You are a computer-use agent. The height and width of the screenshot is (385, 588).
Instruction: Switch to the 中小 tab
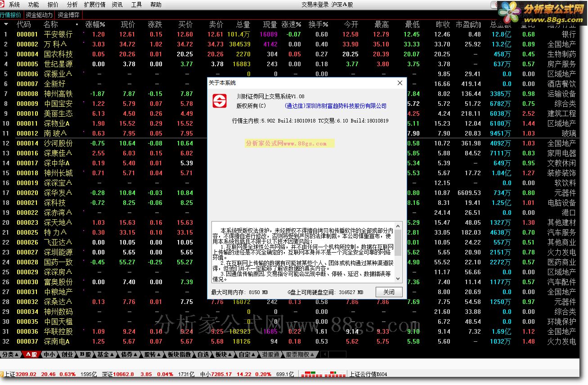click(49, 354)
